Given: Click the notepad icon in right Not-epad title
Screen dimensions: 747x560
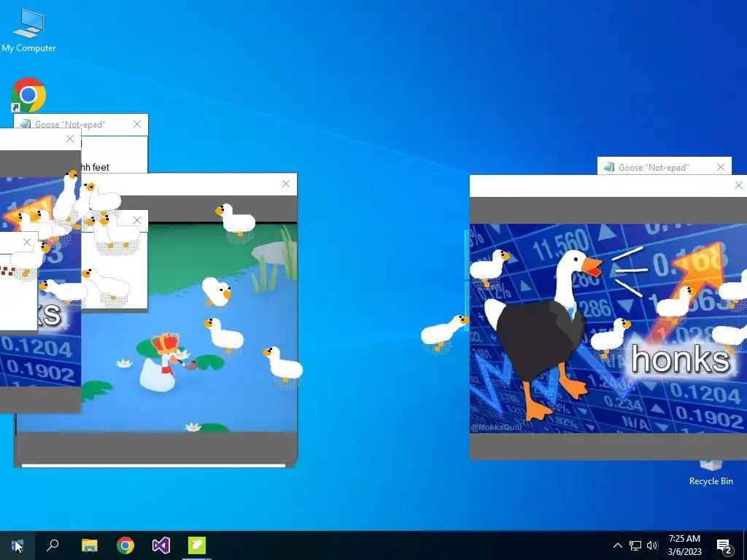Looking at the screenshot, I should tap(608, 167).
